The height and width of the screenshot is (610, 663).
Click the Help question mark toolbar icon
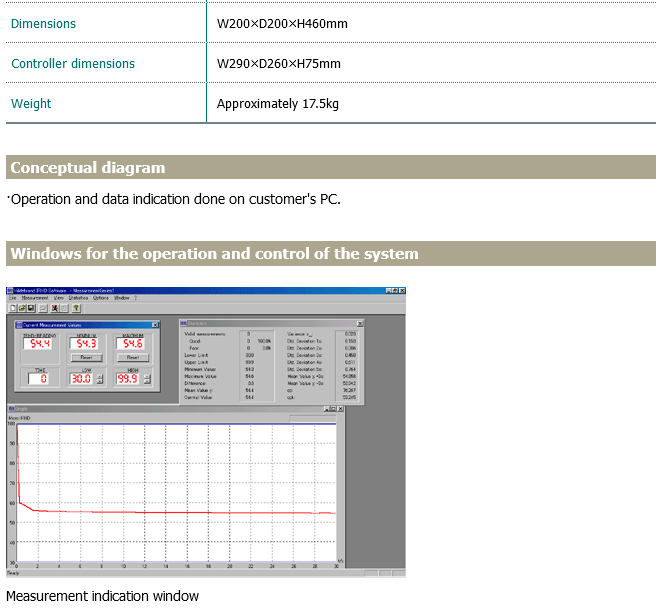tap(76, 308)
